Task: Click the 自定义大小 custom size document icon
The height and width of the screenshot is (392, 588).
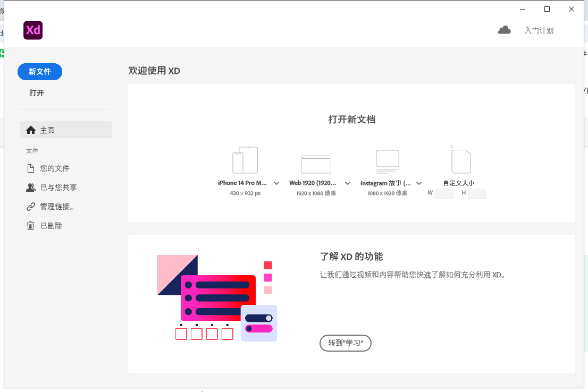Action: click(x=459, y=159)
